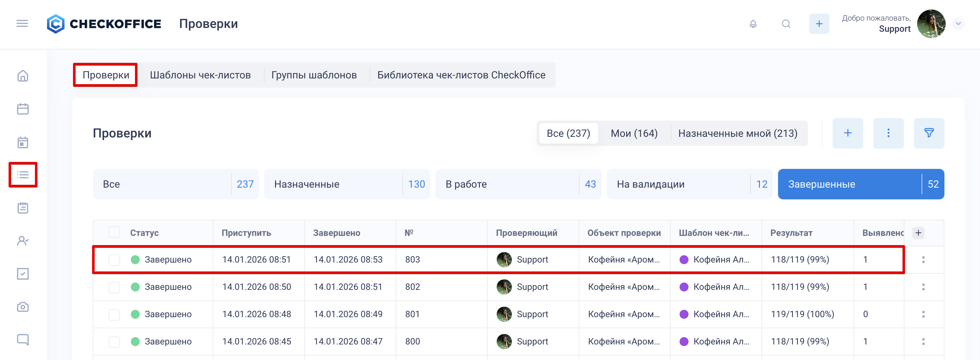This screenshot has width=980, height=360.
Task: Add a column with table header plus
Action: 918,233
